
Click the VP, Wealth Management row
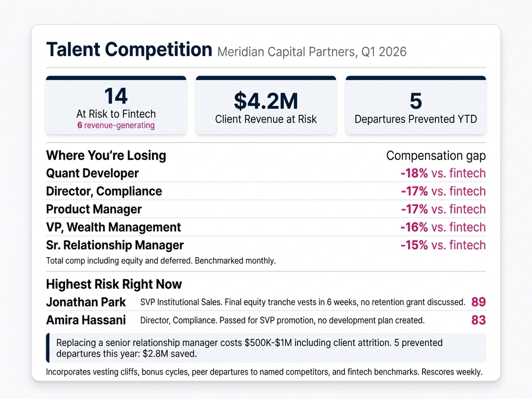114,227
